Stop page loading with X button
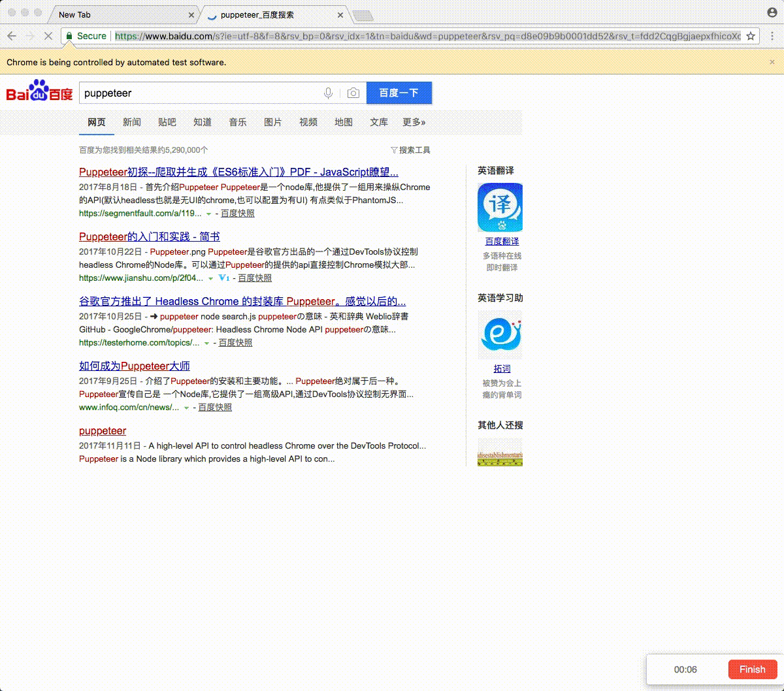Viewport: 784px width, 691px height. point(48,36)
